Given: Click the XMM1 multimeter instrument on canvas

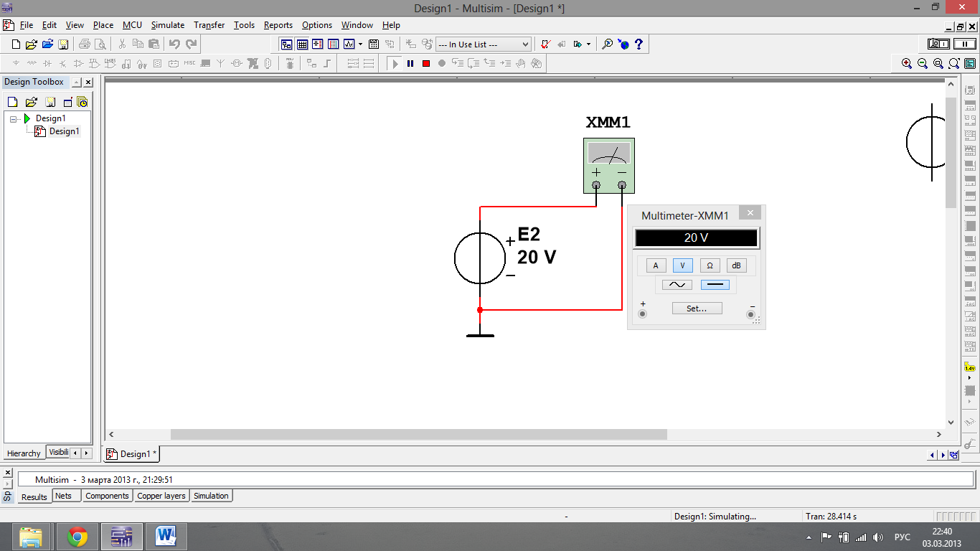Looking at the screenshot, I should coord(609,166).
